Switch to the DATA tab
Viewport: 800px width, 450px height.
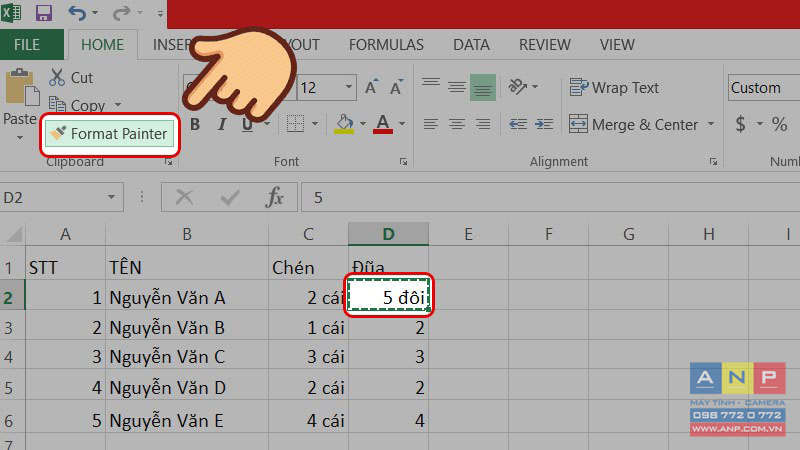[471, 44]
